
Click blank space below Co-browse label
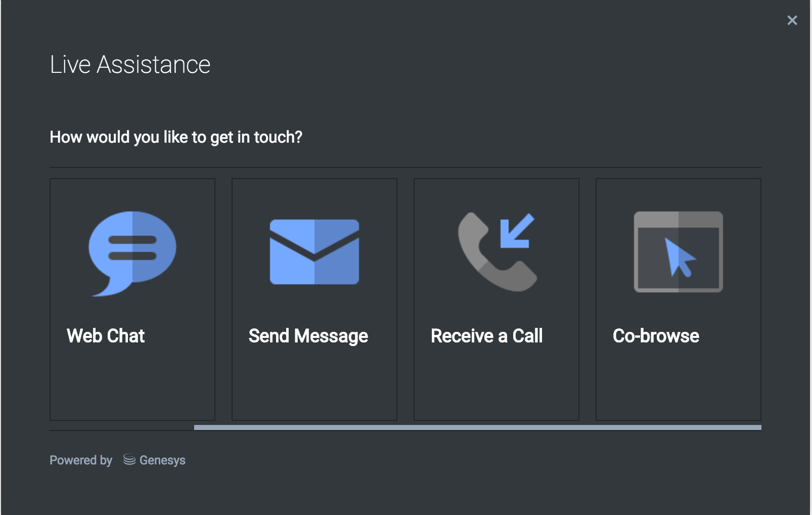[678, 384]
